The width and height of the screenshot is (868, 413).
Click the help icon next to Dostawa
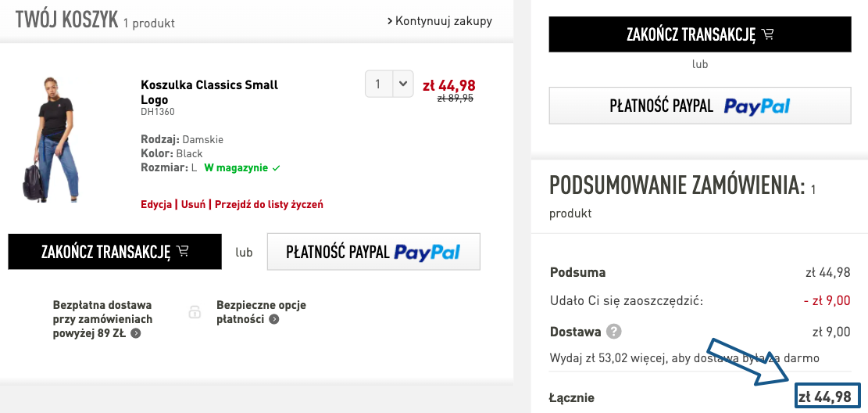click(x=614, y=332)
